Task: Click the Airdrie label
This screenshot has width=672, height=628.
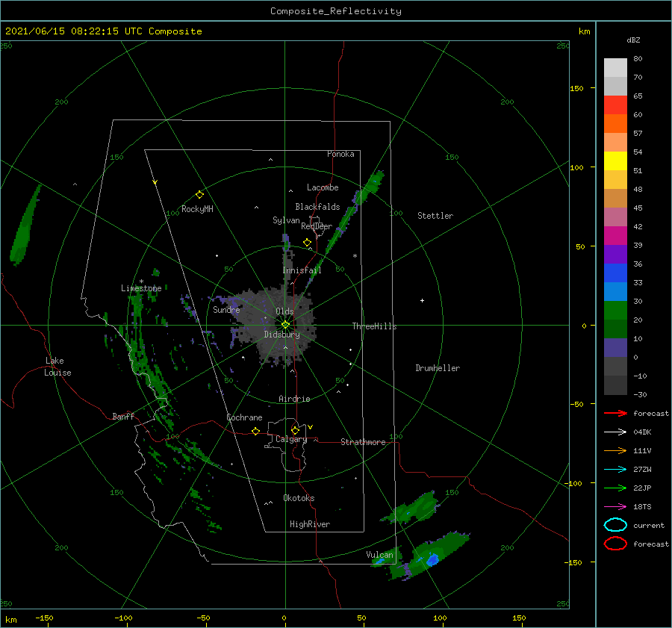Action: pyautogui.click(x=294, y=399)
